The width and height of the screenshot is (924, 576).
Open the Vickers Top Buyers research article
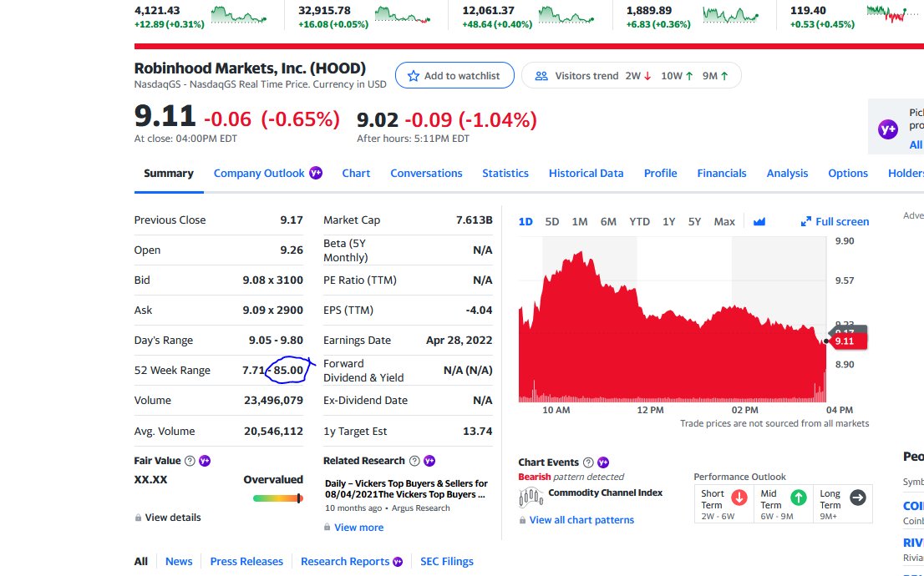407,489
